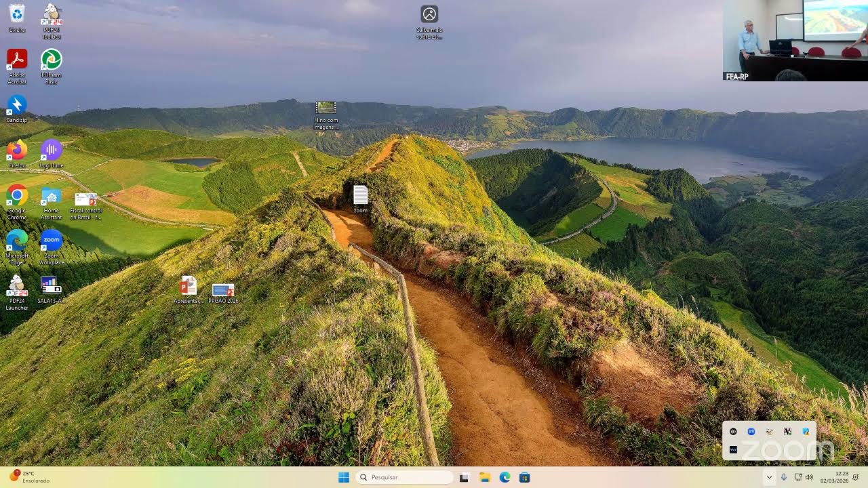Select the Recycle Bin icon

pyautogui.click(x=17, y=18)
